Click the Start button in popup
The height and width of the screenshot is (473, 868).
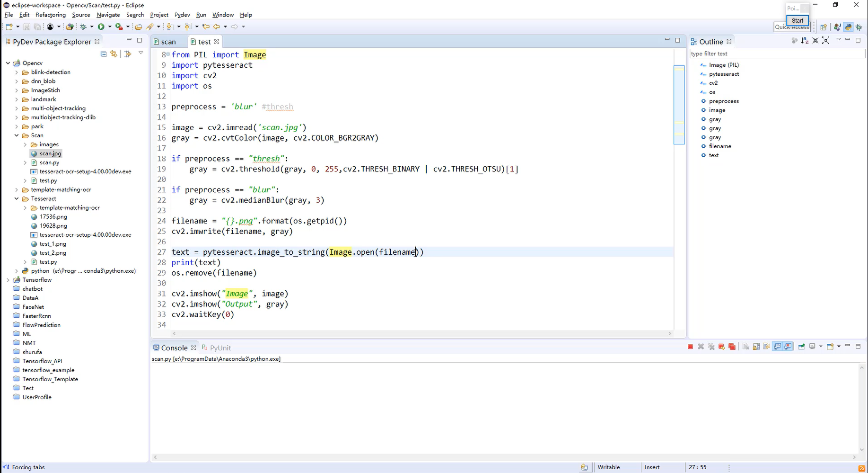point(797,20)
